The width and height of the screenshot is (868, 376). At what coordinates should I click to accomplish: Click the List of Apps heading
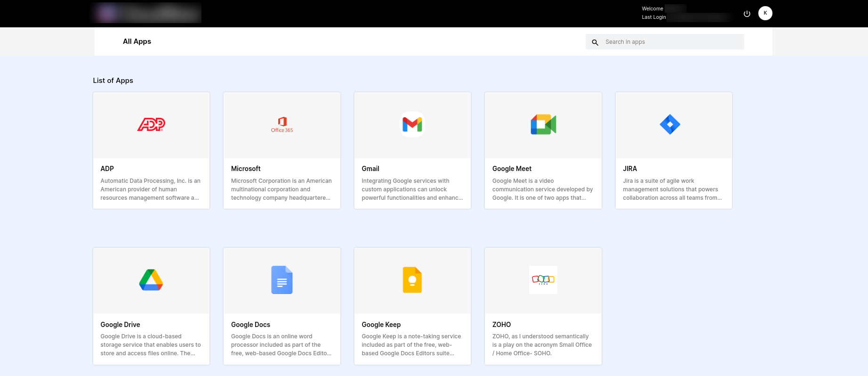point(113,81)
